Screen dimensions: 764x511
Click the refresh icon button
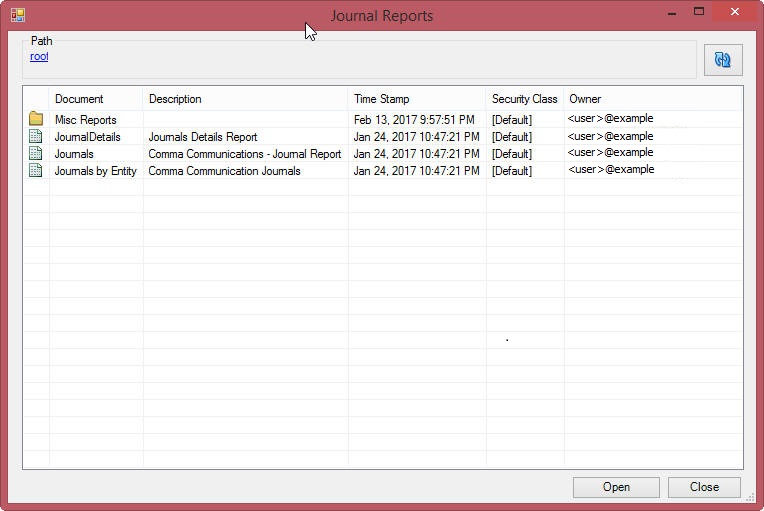pos(723,60)
